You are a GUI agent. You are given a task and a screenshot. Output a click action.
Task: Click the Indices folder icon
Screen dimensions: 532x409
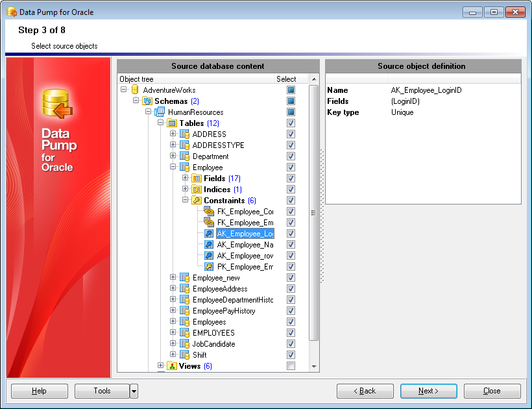[x=197, y=190]
